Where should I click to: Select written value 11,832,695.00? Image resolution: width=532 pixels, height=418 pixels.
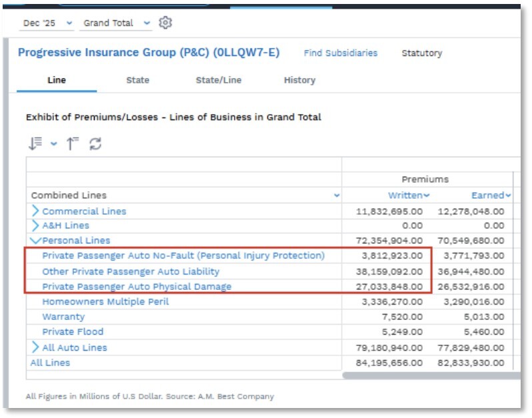click(389, 211)
